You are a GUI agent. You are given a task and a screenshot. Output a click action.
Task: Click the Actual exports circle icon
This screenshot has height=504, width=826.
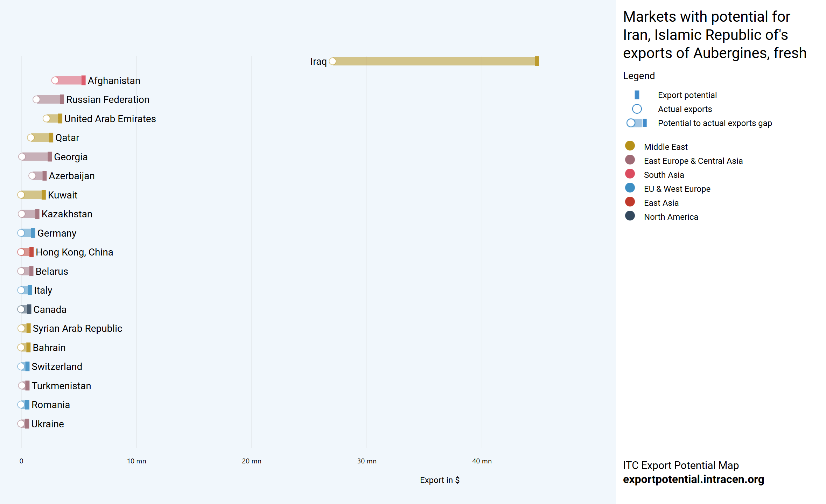(x=637, y=109)
